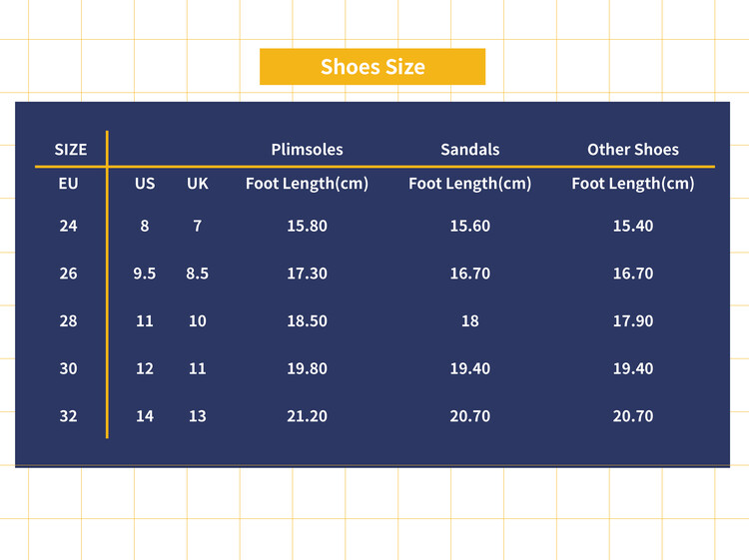Select the Plimsoles column header
This screenshot has width=749, height=560.
pos(307,150)
